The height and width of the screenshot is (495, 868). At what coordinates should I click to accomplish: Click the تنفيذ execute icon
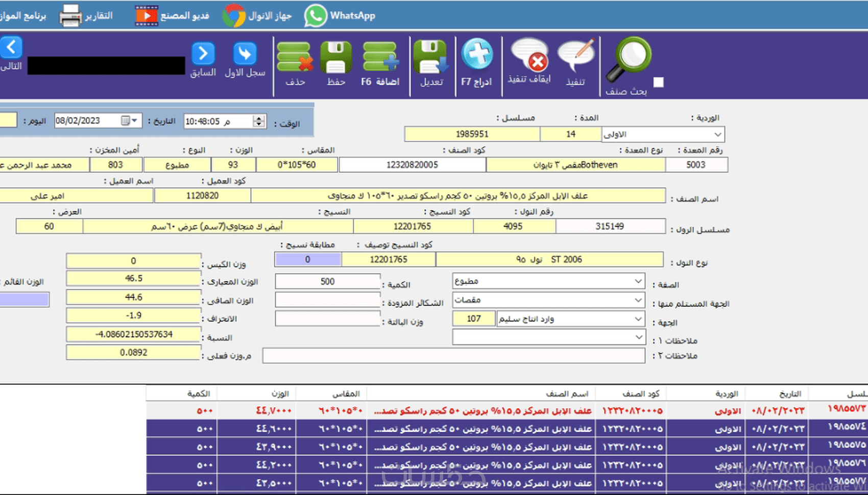[x=576, y=55]
